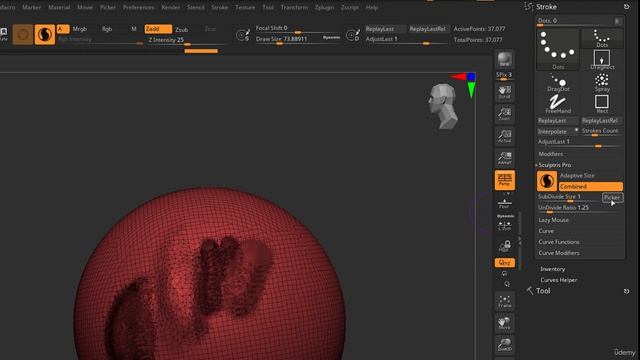This screenshot has width=640, height=360.
Task: Toggle the Rgb mode button
Action: [107, 29]
